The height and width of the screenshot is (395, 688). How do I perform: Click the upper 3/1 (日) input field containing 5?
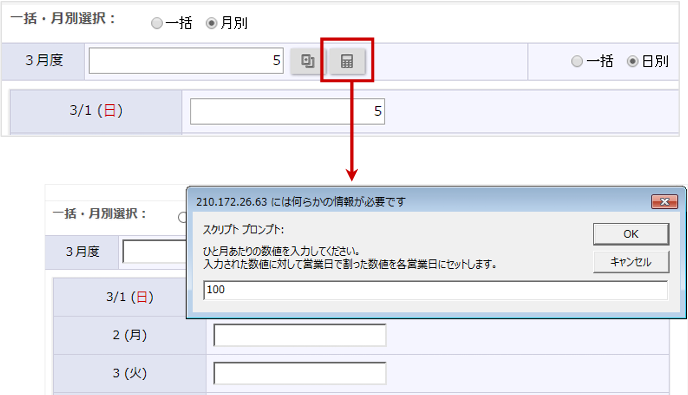287,111
